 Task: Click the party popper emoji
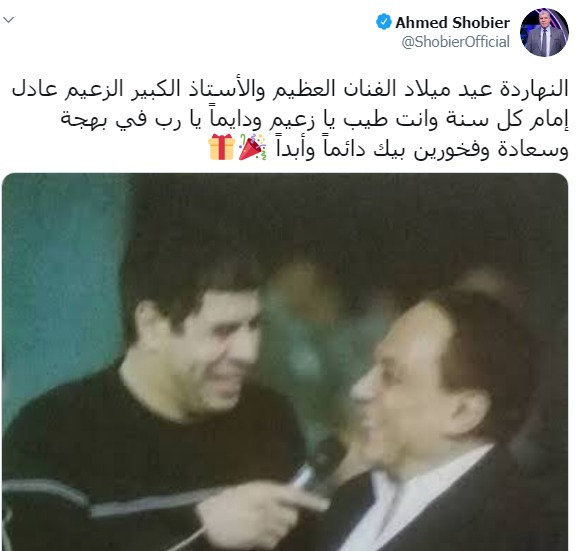coord(252,147)
